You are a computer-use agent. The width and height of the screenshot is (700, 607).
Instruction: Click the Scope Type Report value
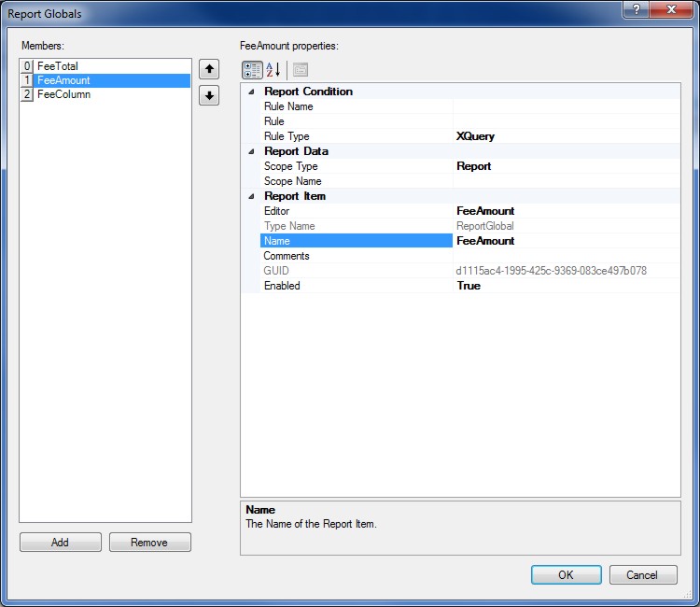566,166
